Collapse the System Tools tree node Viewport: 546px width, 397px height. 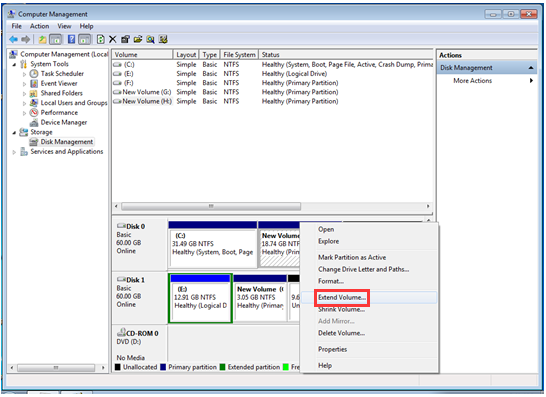[14, 64]
